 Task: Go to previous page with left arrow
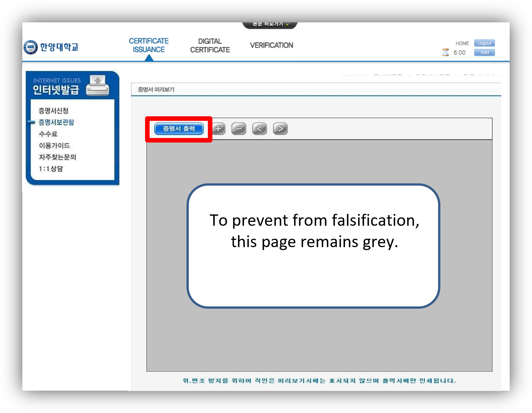tap(259, 129)
